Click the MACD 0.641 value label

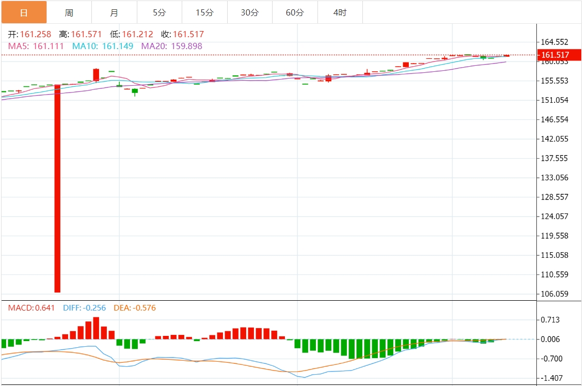point(31,308)
